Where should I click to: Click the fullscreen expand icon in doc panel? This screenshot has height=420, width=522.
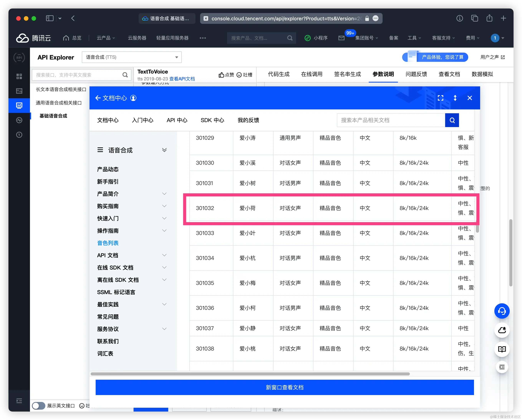[x=440, y=98]
